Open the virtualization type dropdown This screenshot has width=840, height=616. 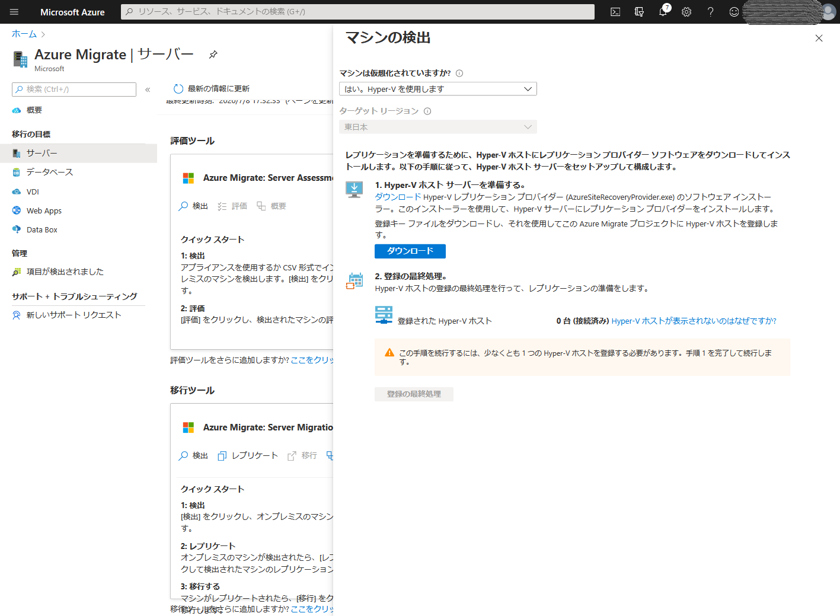pyautogui.click(x=438, y=89)
